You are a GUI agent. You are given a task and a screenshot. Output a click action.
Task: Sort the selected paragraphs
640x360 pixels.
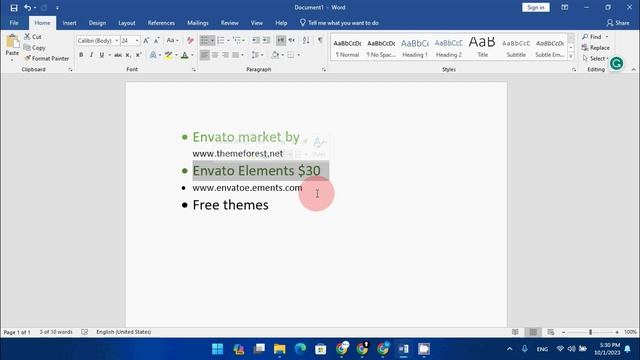click(306, 40)
